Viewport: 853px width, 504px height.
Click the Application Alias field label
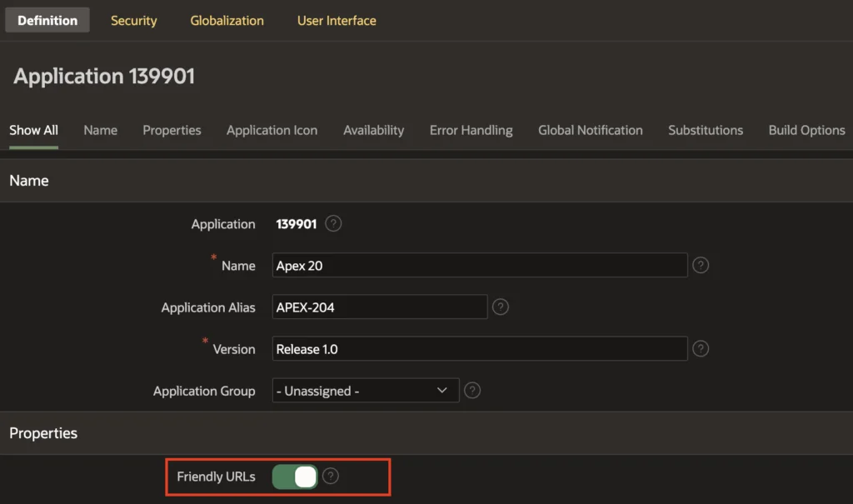click(x=207, y=307)
